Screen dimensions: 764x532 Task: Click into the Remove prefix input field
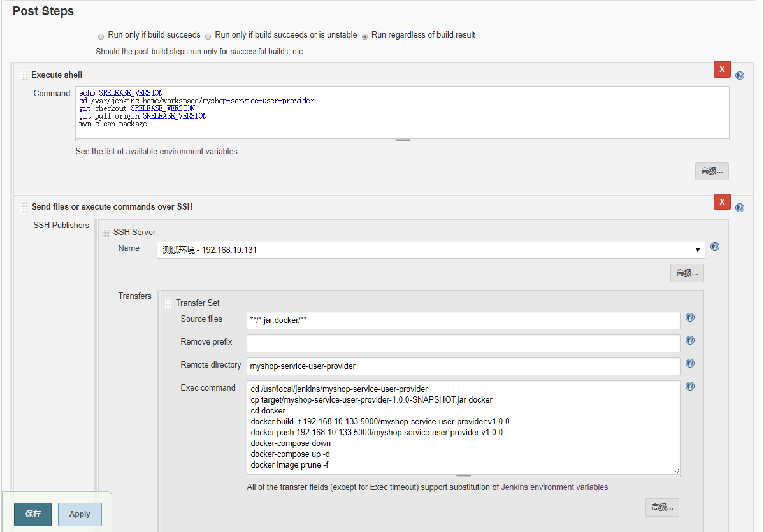coord(463,343)
